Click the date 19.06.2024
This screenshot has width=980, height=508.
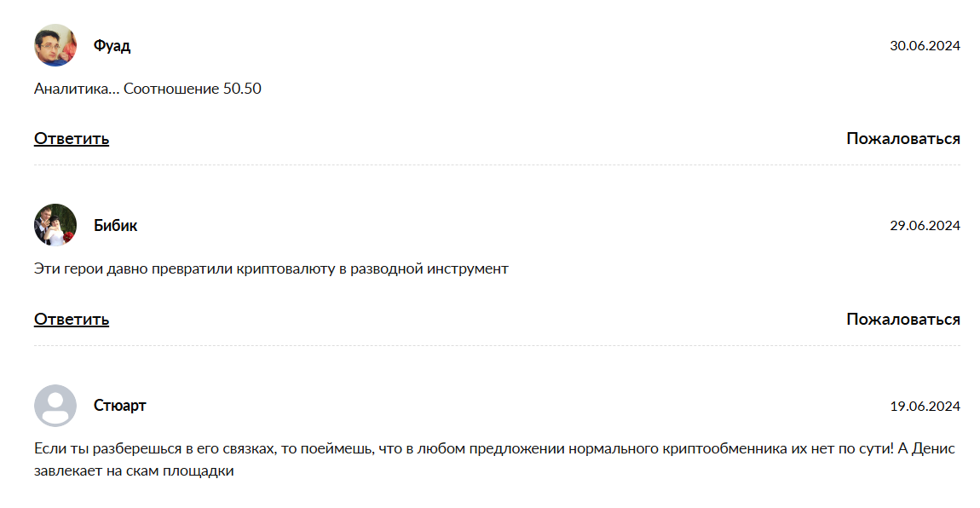pyautogui.click(x=925, y=407)
